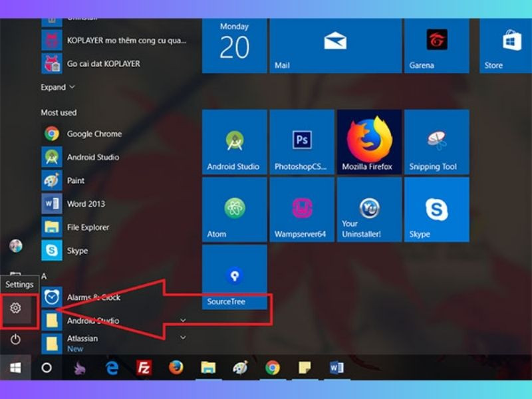Screen dimensions: 532x399
Task: Open the Wampserver64 tile
Action: pyautogui.click(x=302, y=209)
